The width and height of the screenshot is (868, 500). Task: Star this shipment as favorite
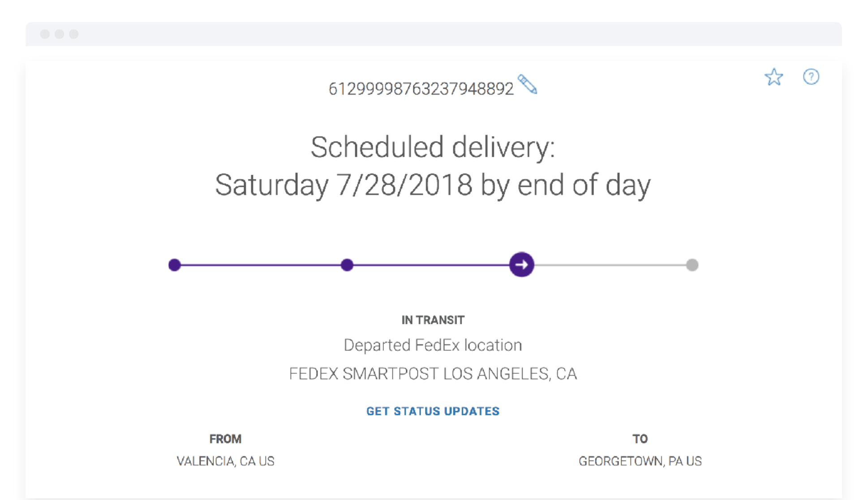773,77
